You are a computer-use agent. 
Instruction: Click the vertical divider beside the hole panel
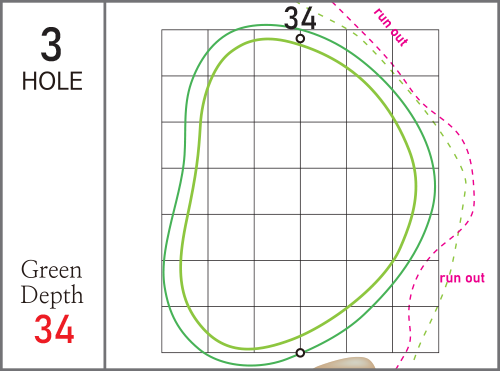pyautogui.click(x=105, y=185)
